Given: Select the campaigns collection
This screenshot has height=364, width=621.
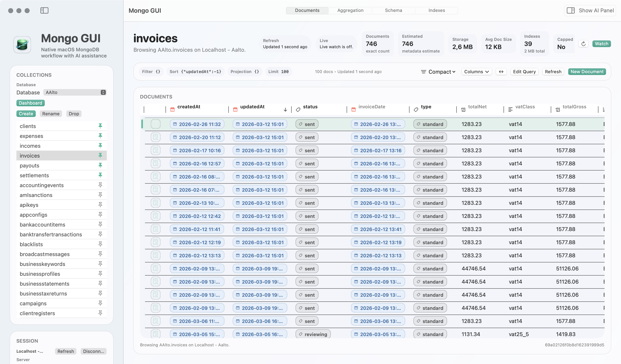Looking at the screenshot, I should pos(61,303).
